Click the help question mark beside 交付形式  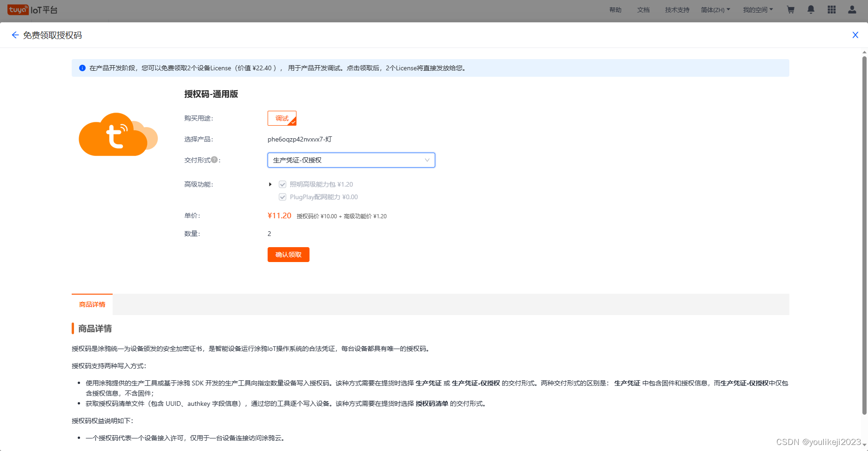[x=214, y=160]
